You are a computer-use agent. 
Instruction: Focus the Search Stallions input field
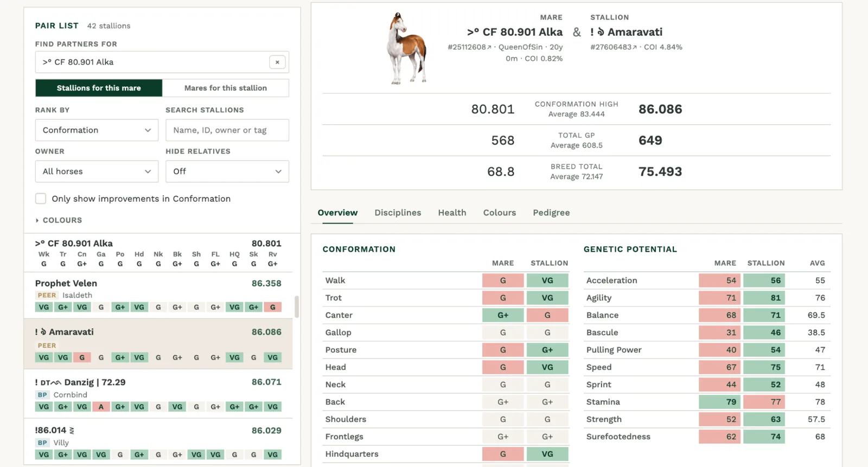227,130
